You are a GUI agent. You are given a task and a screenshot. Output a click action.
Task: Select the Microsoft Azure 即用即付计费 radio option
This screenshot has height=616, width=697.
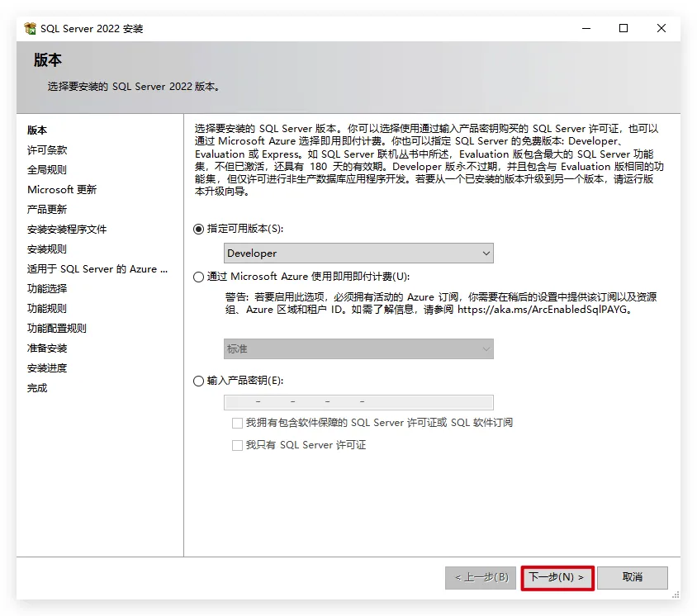198,277
